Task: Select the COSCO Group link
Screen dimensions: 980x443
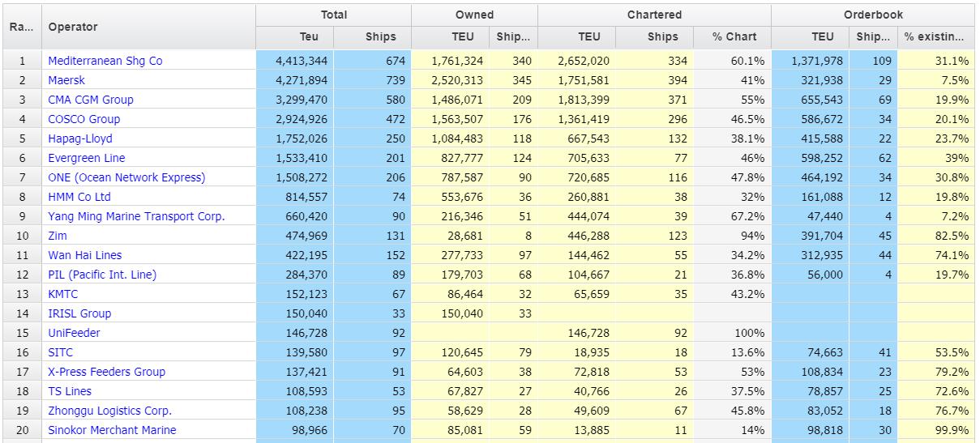Action: coord(83,119)
